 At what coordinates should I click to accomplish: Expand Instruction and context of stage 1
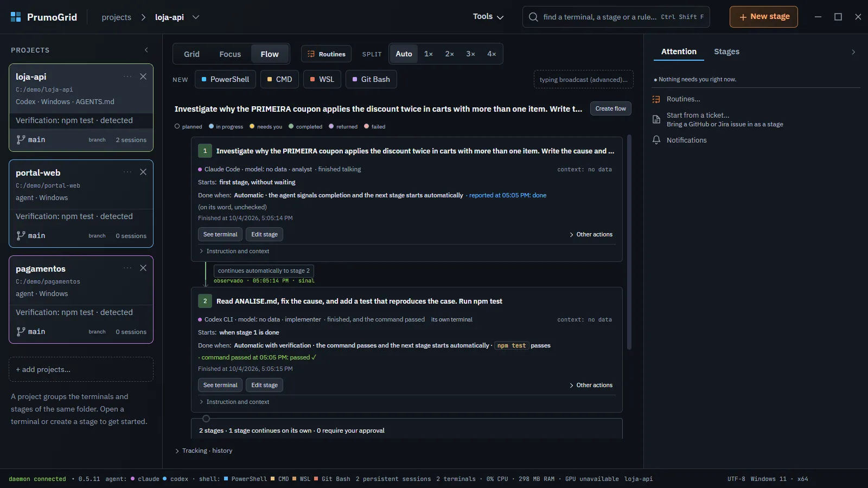234,251
